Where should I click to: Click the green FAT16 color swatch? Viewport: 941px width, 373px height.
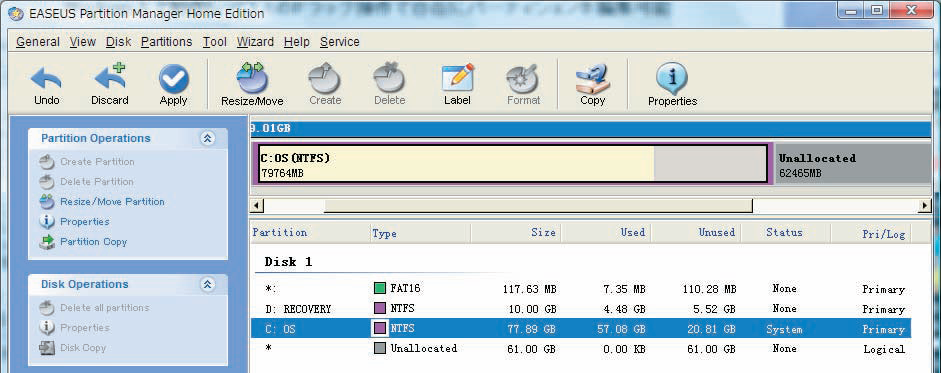[x=379, y=289]
